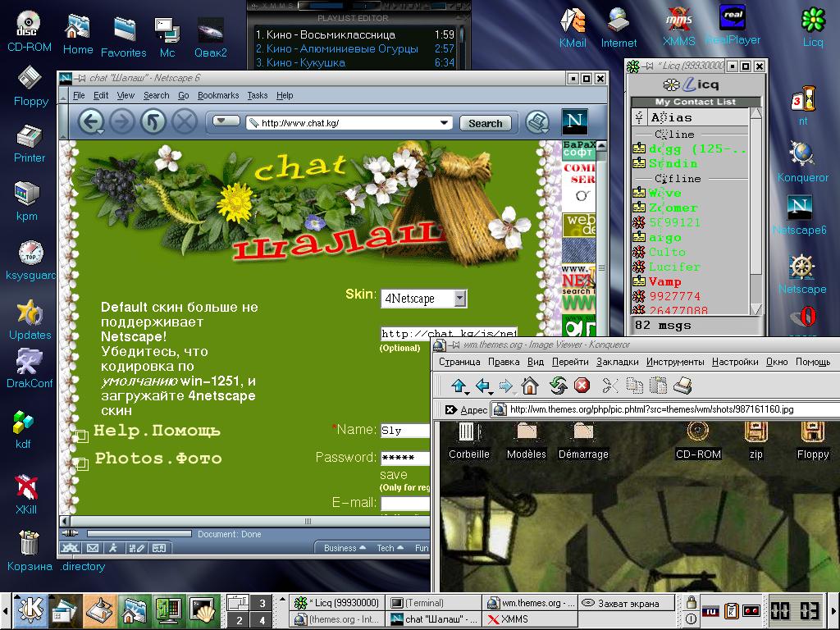840x630 pixels.
Task: Open the Skin dropdown showing 4Netscape
Action: (423, 299)
